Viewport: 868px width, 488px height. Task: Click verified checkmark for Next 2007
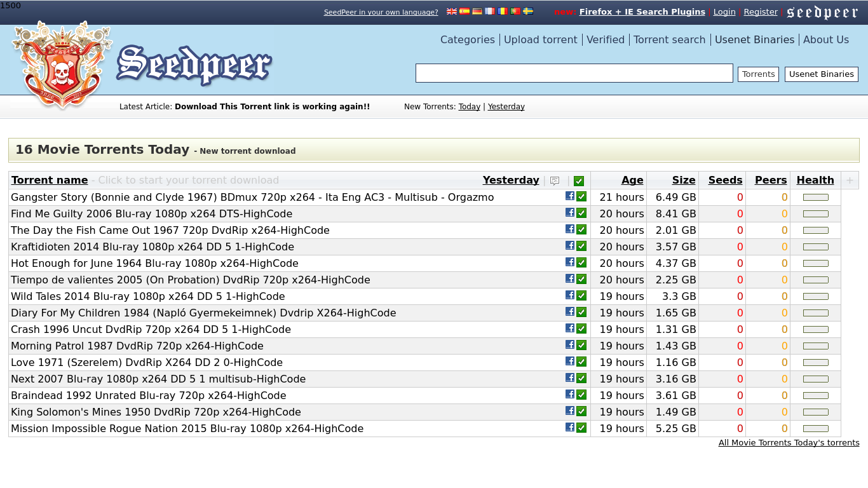(581, 378)
